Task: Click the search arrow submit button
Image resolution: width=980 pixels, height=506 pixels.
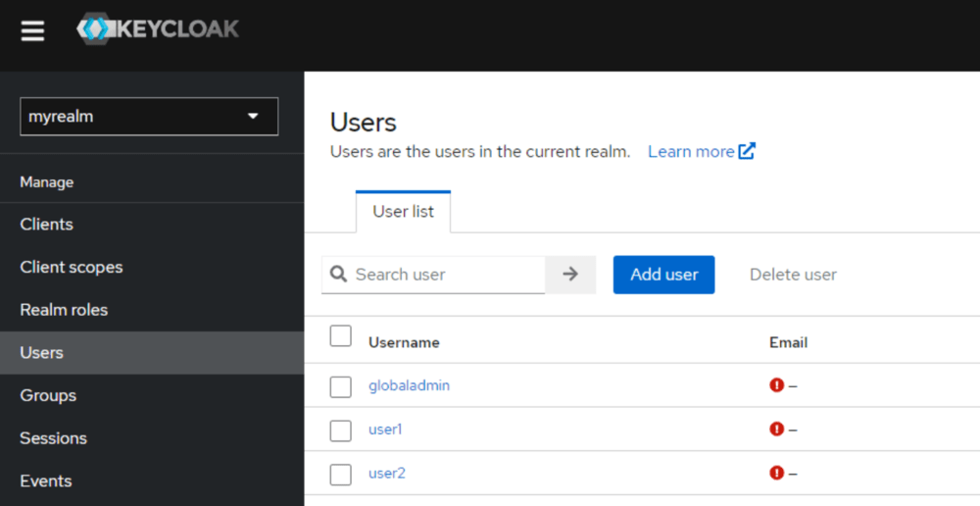Action: pyautogui.click(x=570, y=275)
